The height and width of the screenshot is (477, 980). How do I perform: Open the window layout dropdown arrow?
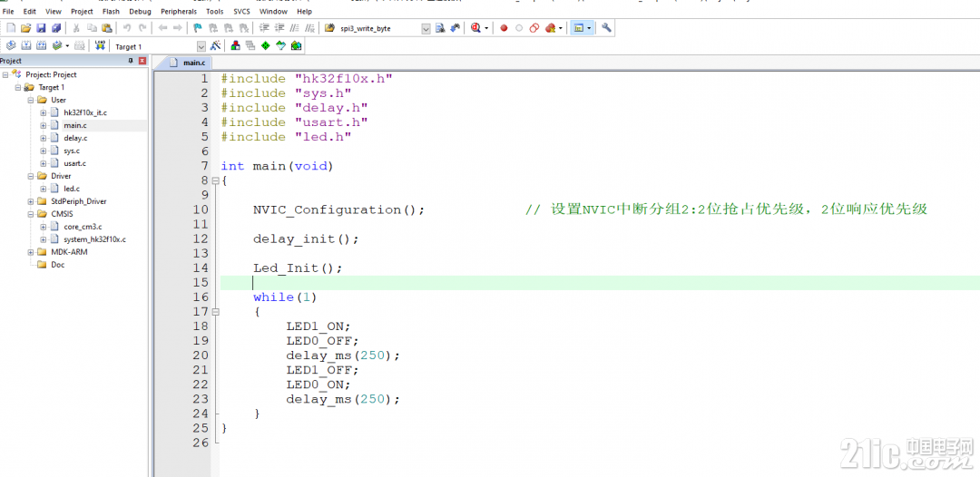(x=590, y=28)
